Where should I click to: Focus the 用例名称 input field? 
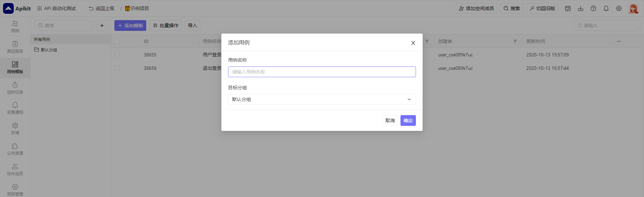point(322,72)
